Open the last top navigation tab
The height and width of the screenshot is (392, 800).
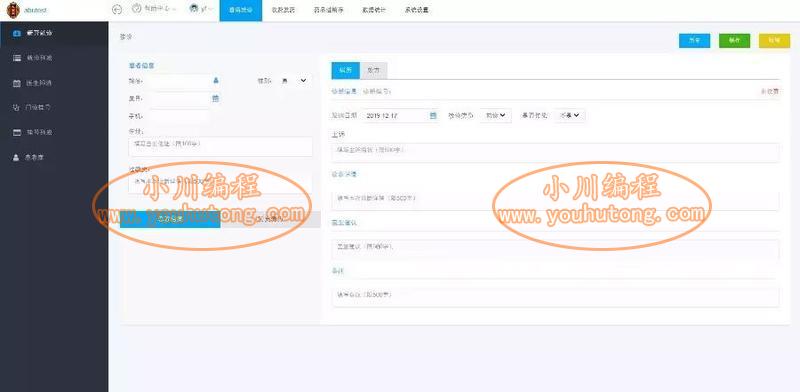coord(417,11)
